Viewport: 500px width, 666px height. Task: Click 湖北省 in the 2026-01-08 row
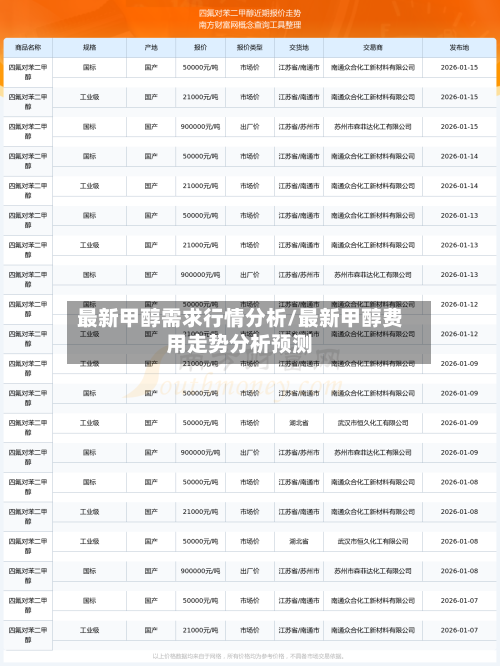[299, 542]
